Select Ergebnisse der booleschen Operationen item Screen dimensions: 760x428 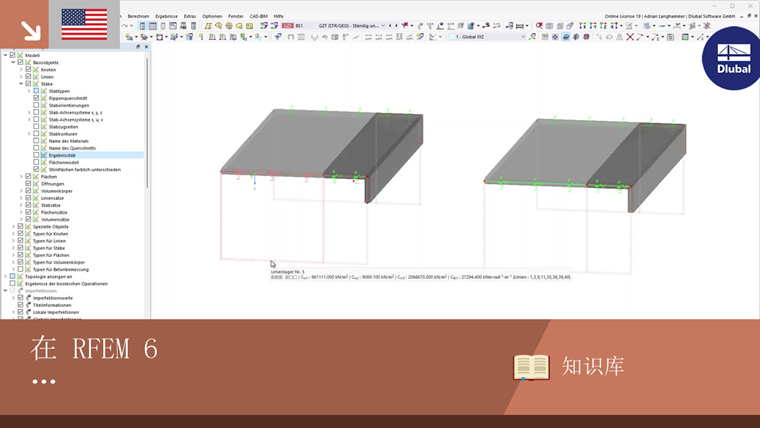coord(66,284)
